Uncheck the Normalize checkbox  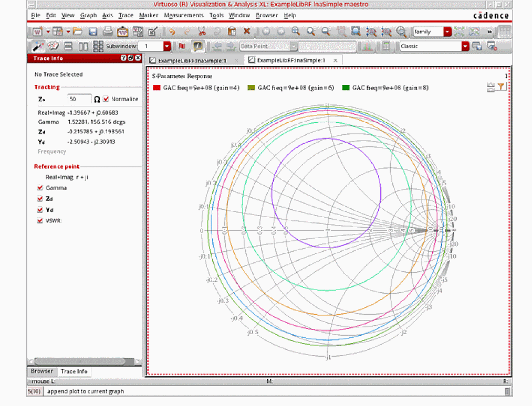point(106,99)
